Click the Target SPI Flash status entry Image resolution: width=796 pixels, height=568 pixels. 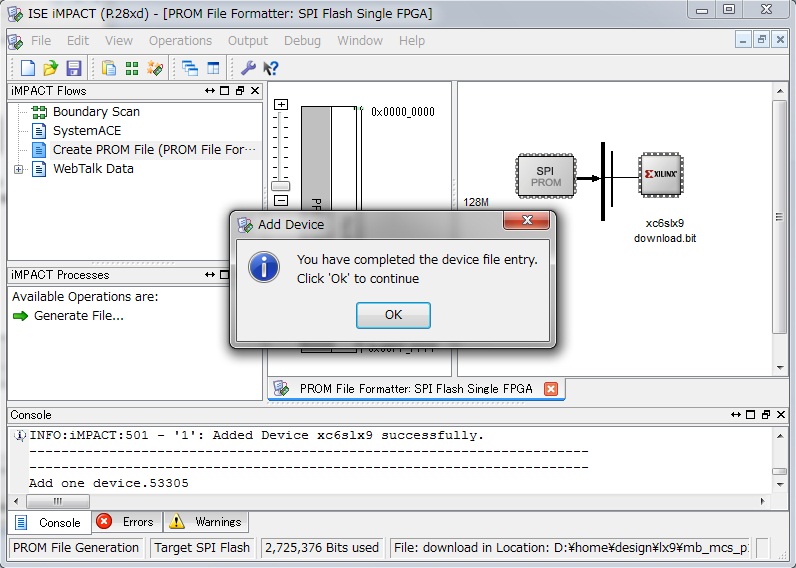click(x=202, y=548)
